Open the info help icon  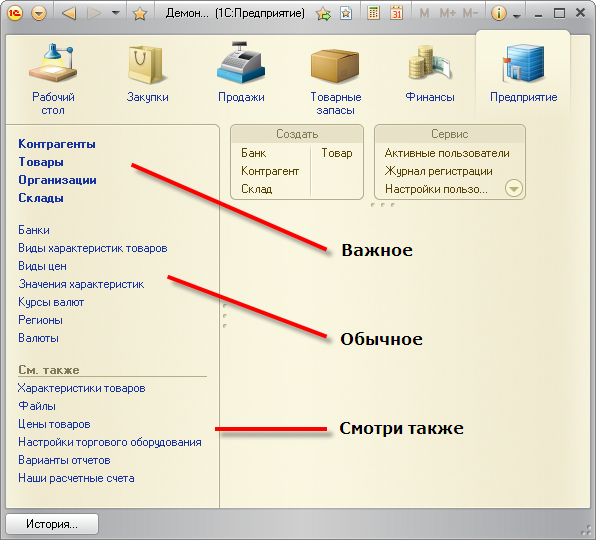[x=499, y=14]
